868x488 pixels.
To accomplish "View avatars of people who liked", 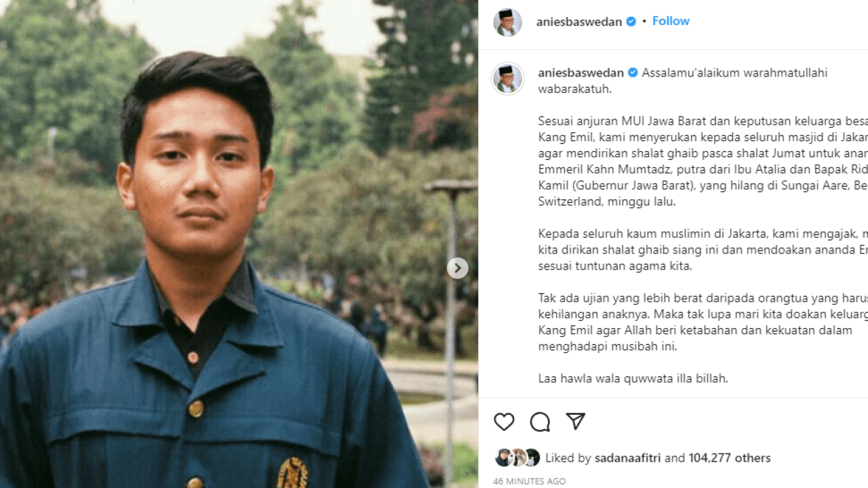I will pyautogui.click(x=517, y=457).
